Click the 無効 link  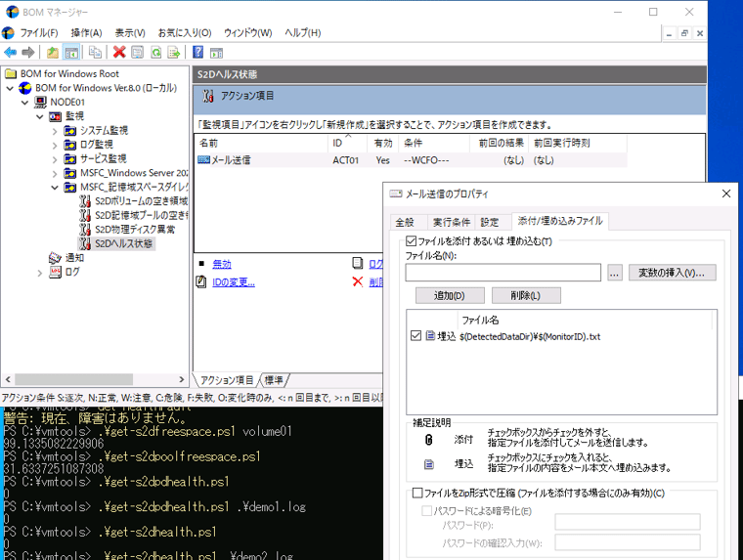[x=222, y=264]
